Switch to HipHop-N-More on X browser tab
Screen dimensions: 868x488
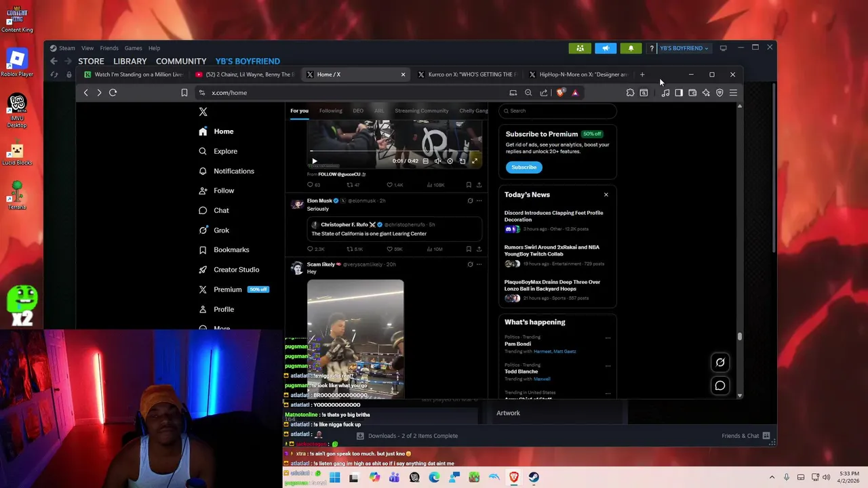(578, 75)
